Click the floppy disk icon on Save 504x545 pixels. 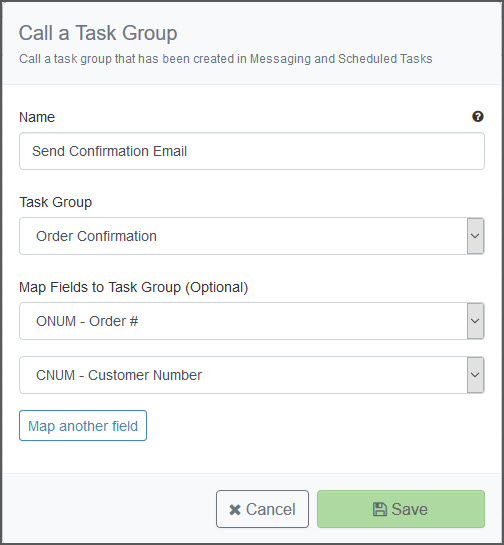coord(380,509)
